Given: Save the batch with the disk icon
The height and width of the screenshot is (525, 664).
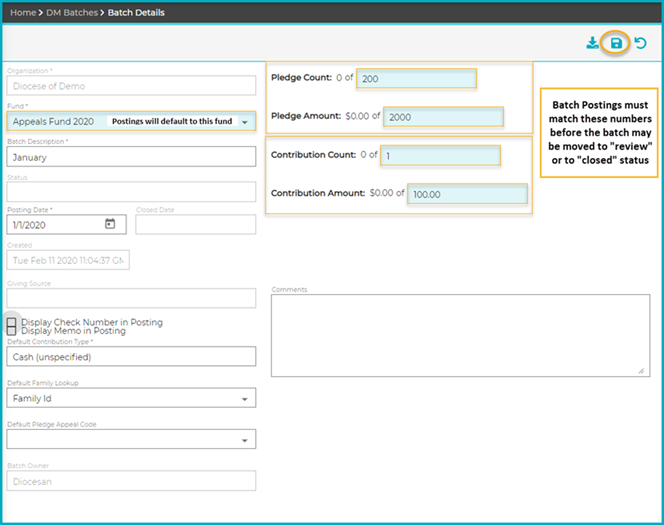Looking at the screenshot, I should click(x=616, y=43).
